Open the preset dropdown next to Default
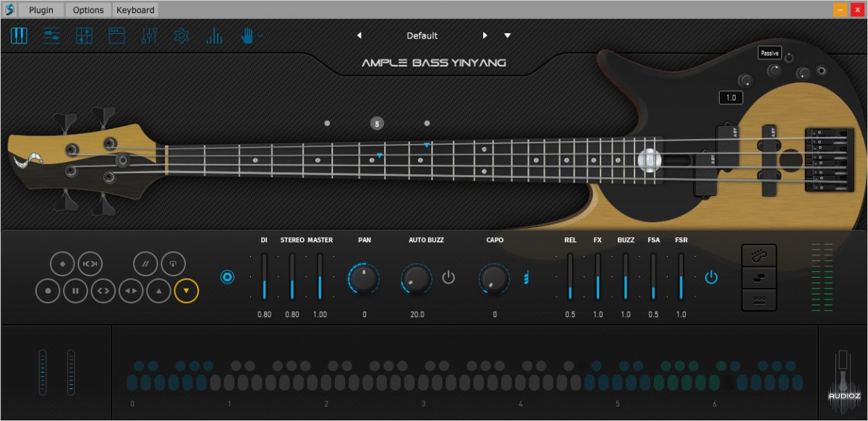The image size is (868, 421). click(507, 35)
